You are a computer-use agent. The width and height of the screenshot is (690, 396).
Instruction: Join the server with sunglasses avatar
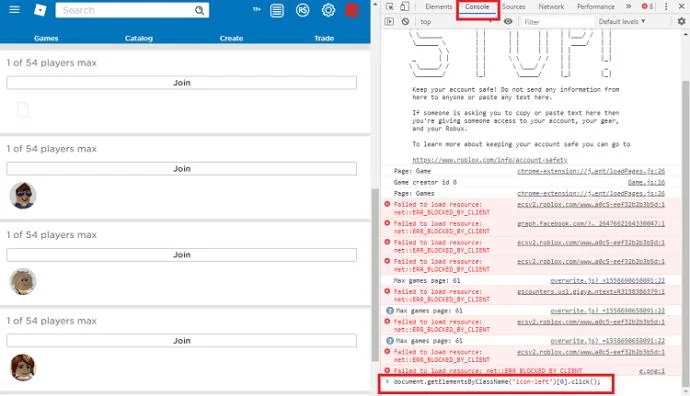click(181, 169)
